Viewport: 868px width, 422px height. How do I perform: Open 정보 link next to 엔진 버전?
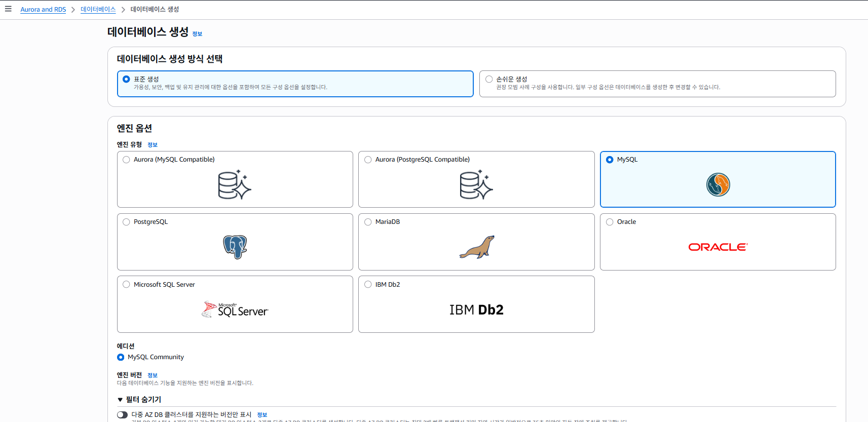153,375
